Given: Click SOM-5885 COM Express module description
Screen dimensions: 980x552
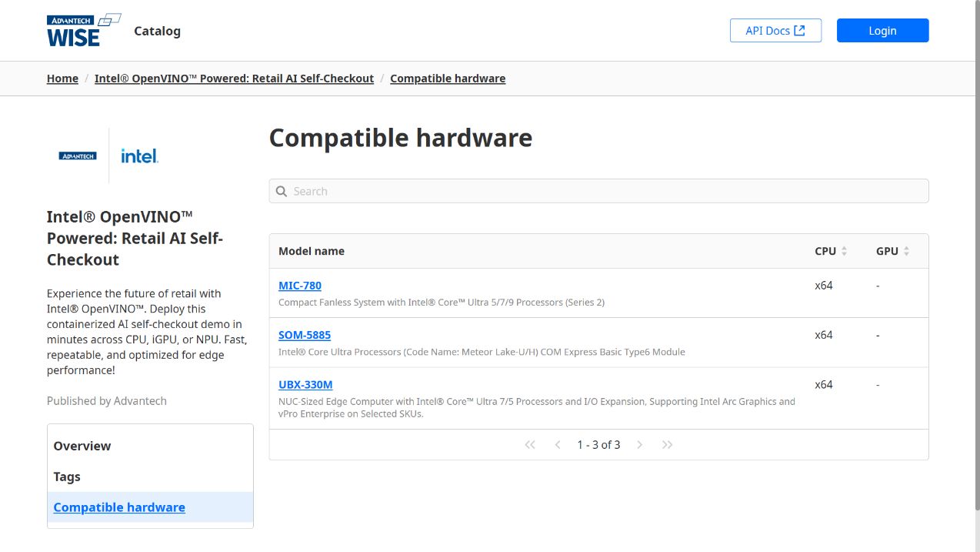Looking at the screenshot, I should [x=482, y=352].
